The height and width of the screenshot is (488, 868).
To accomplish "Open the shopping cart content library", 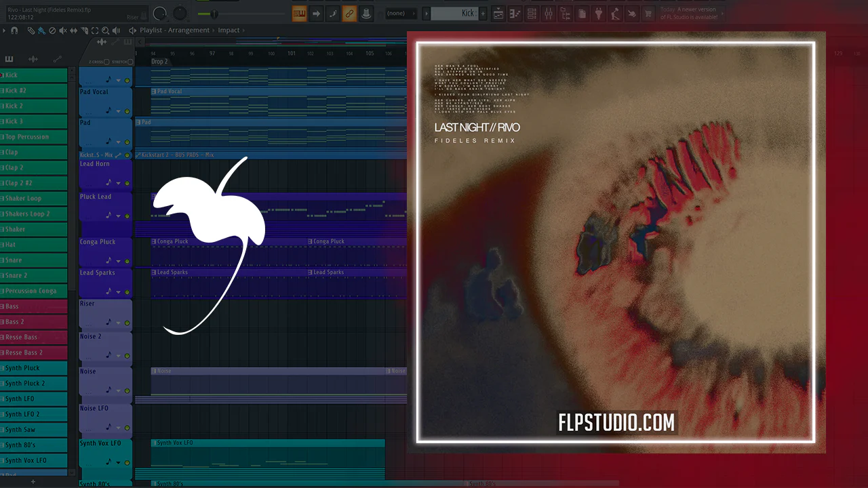I will [x=649, y=13].
